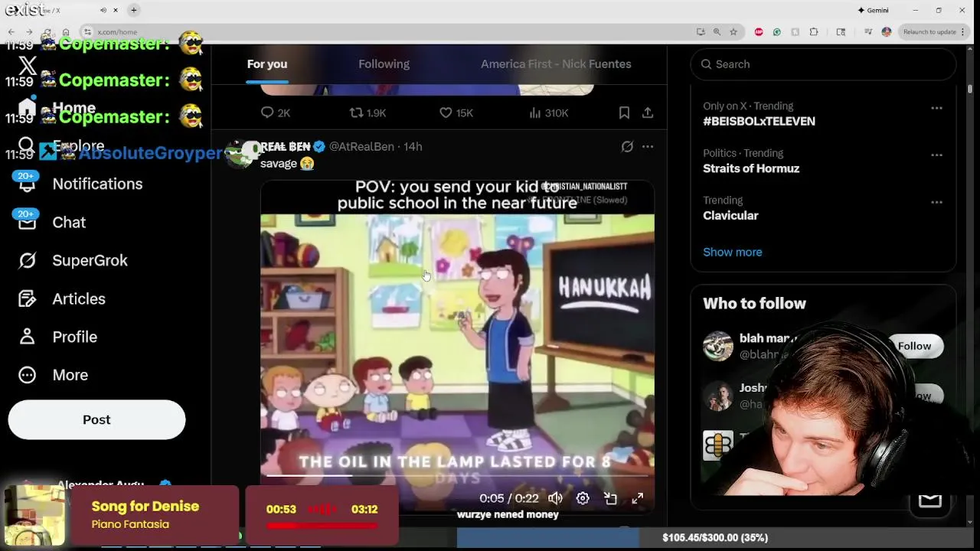Open more options for Clavicular trend
The width and height of the screenshot is (980, 551).
936,202
